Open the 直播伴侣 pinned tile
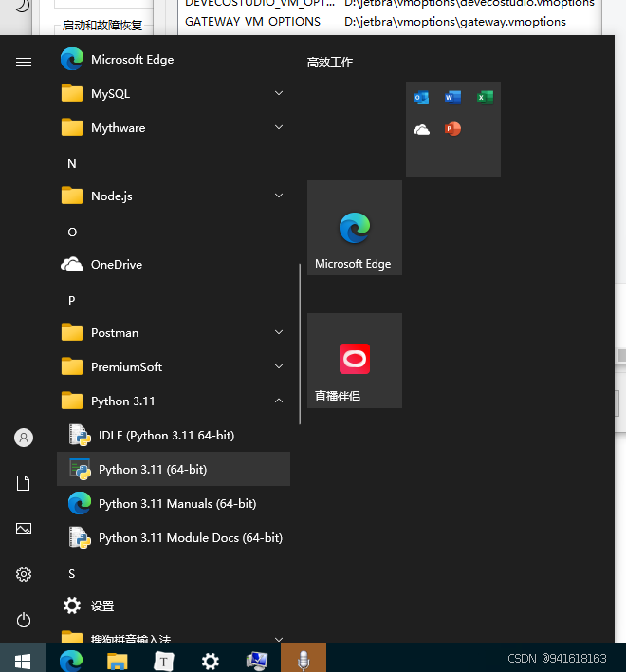Screen dimensions: 626x672 point(355,361)
